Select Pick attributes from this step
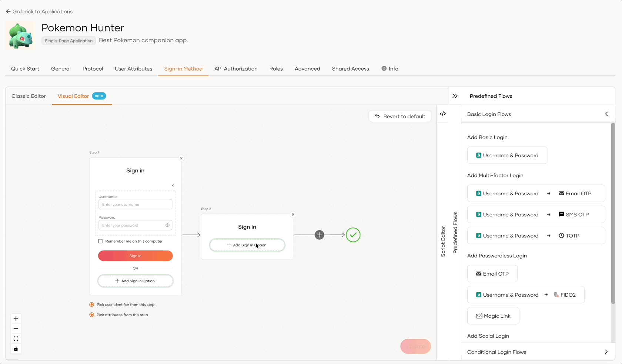Viewport: 622px width, 364px height. click(92, 315)
